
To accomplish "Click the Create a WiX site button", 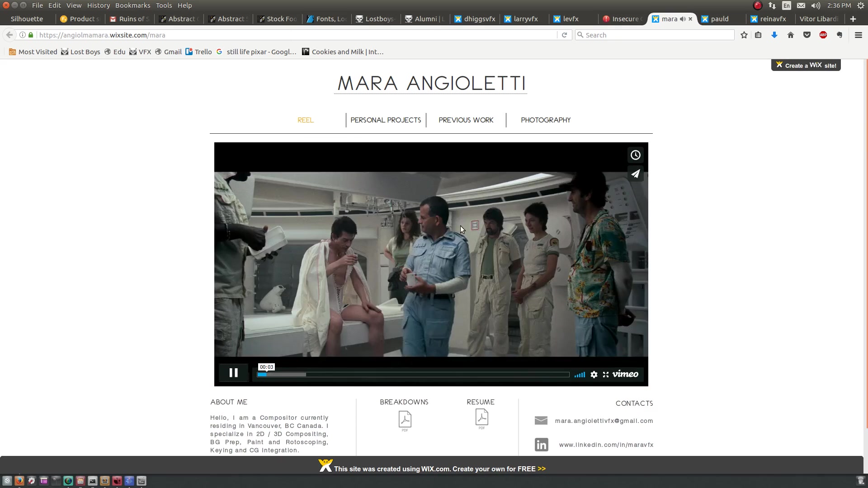I will [806, 66].
